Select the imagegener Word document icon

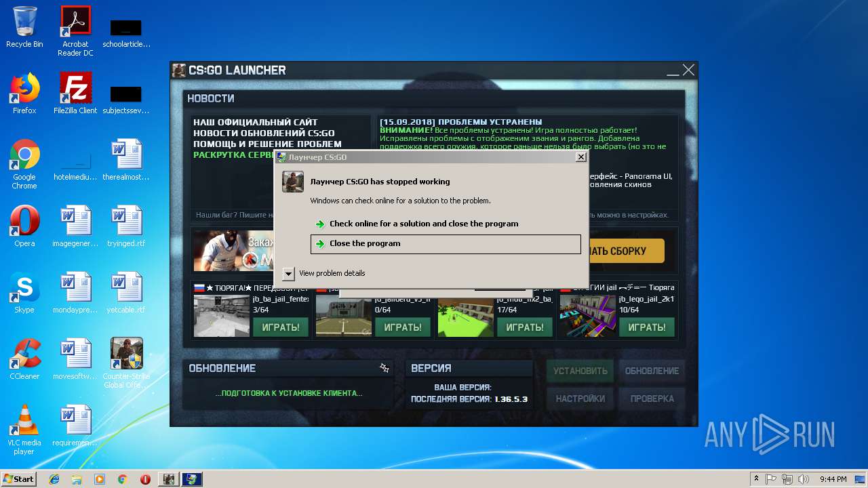pos(75,226)
